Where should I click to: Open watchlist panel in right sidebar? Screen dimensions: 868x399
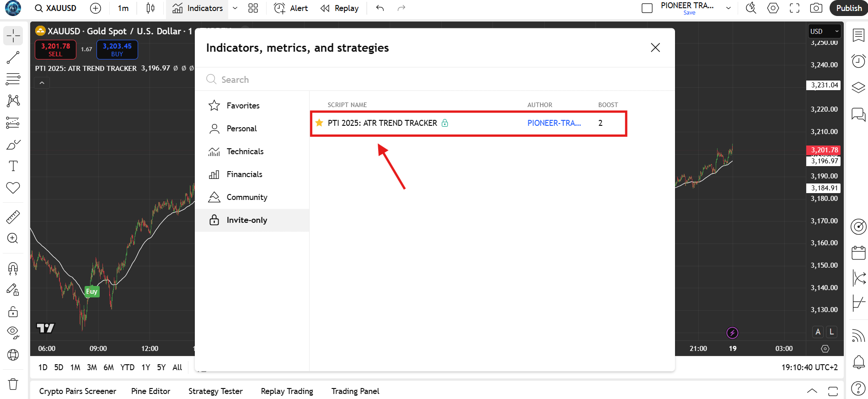[x=858, y=35]
